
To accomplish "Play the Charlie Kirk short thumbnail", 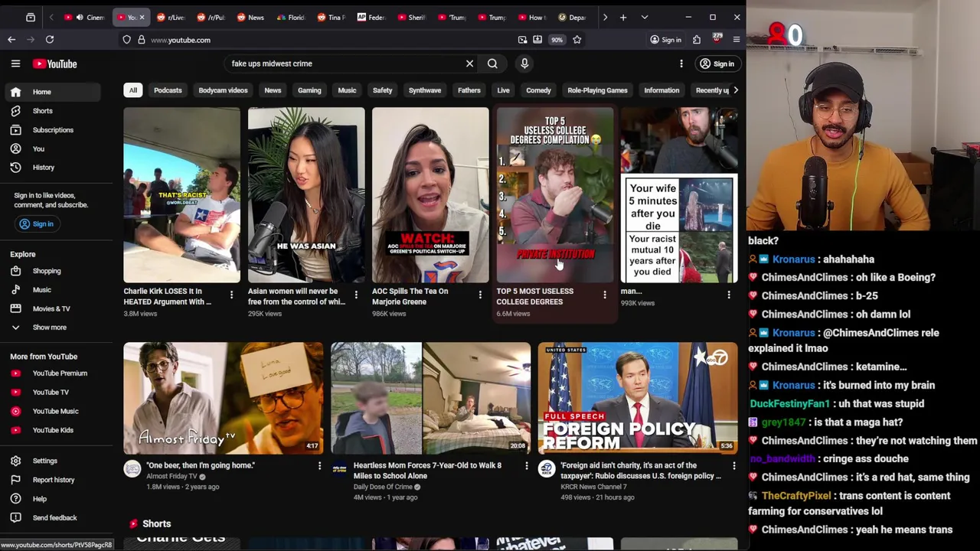I will [x=181, y=195].
